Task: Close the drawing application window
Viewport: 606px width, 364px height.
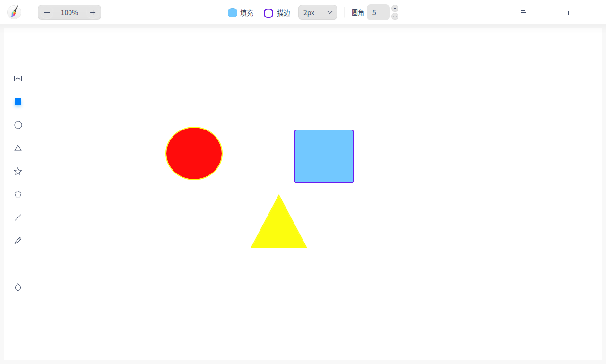Action: tap(594, 13)
